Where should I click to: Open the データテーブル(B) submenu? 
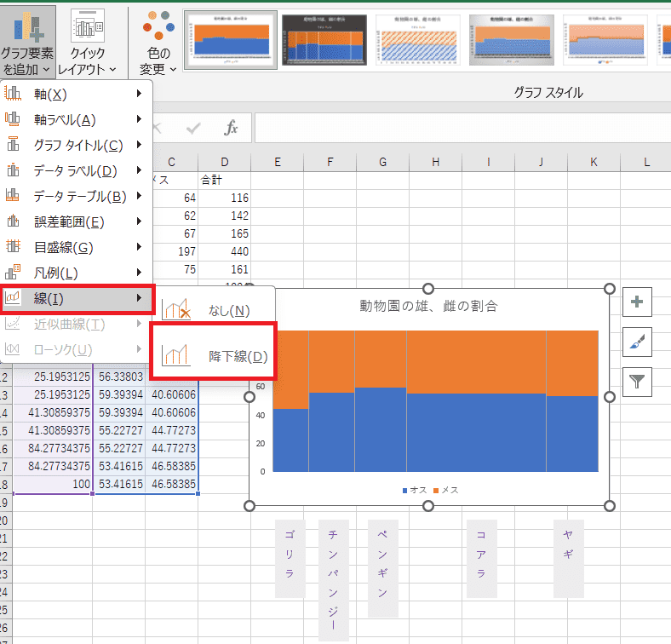click(76, 196)
